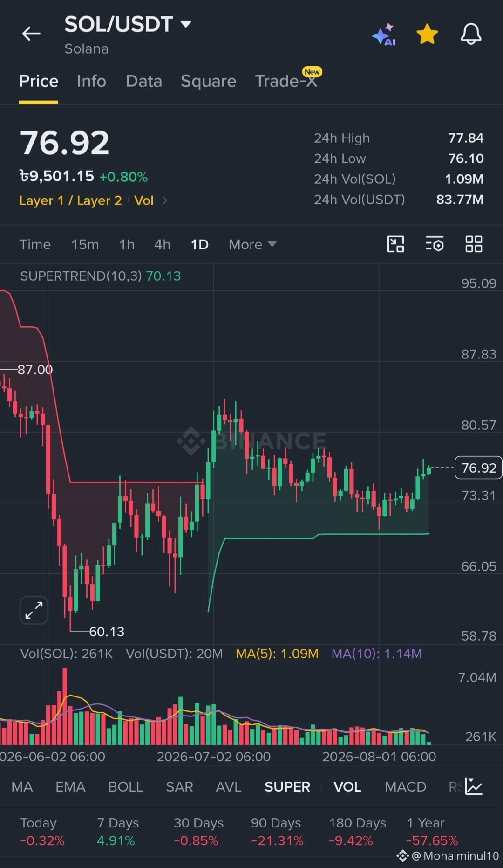The height and width of the screenshot is (868, 503).
Task: Enable the MACD sub-indicator
Action: click(x=405, y=787)
